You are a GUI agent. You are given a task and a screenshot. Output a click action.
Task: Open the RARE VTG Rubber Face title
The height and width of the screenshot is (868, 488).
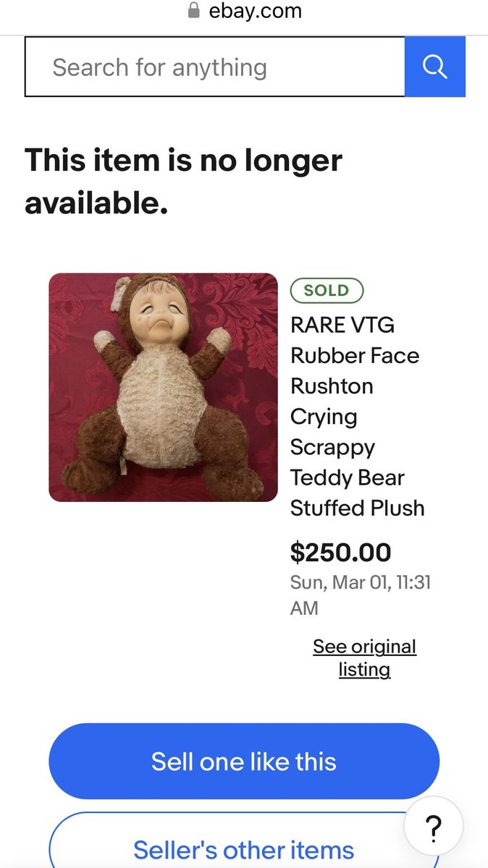coord(342,325)
